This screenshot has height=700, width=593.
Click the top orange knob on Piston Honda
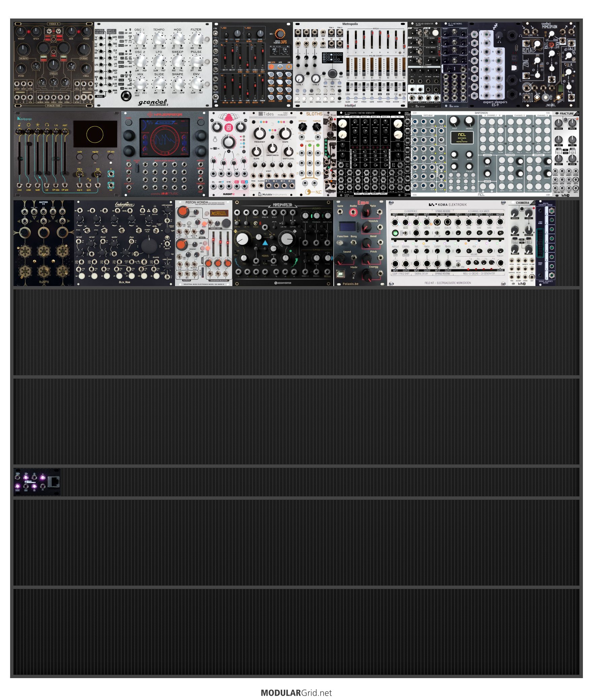pos(183,212)
